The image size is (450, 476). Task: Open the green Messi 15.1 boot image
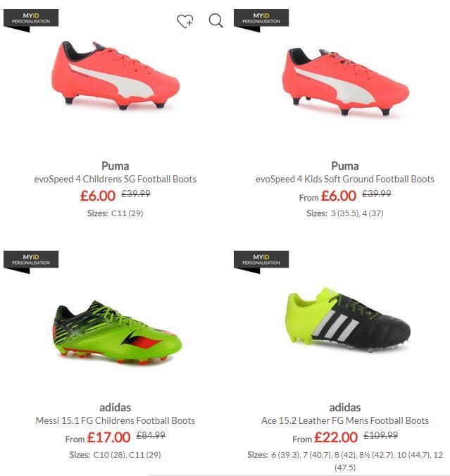tap(118, 332)
